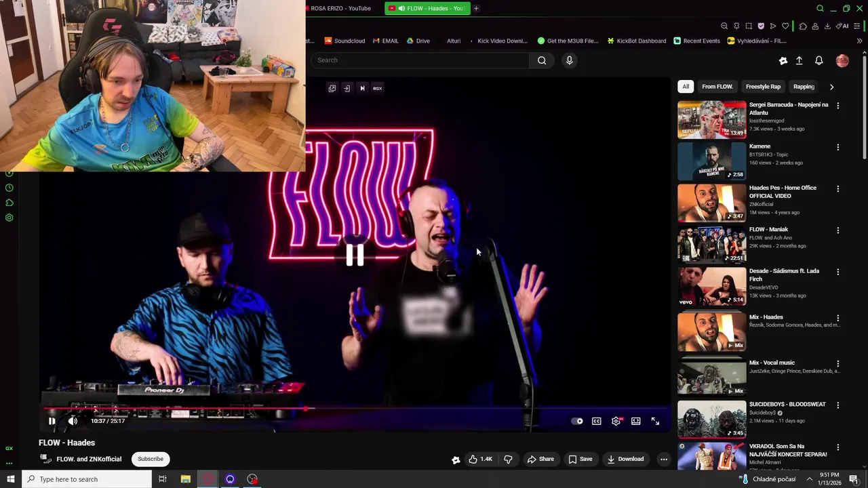The width and height of the screenshot is (868, 488).
Task: Pause the video using the player's pause button
Action: click(x=52, y=421)
